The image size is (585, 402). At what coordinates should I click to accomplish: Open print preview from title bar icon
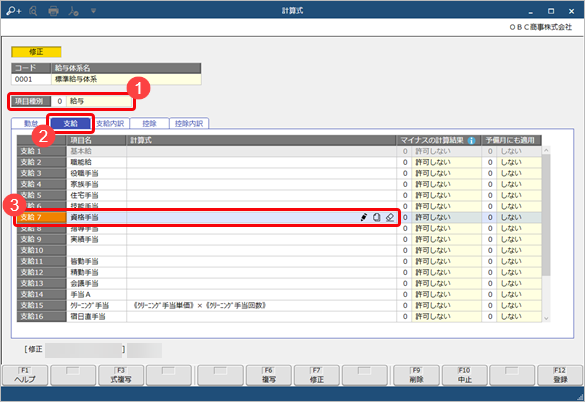(x=33, y=11)
